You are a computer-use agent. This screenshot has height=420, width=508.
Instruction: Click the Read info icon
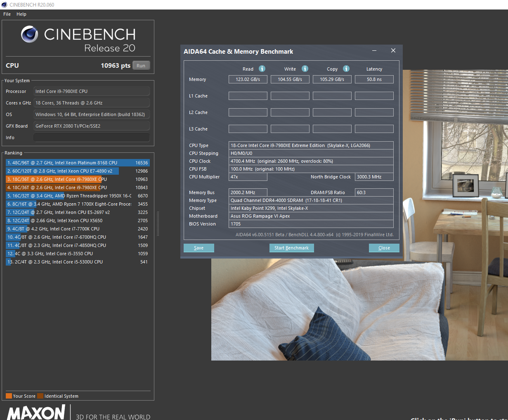point(262,69)
